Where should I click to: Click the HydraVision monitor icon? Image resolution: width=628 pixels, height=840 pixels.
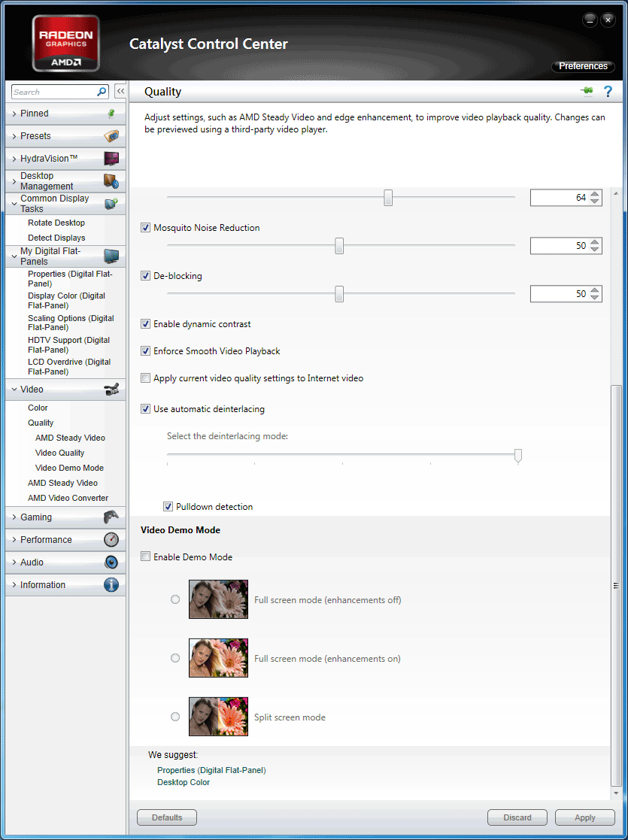tap(111, 159)
